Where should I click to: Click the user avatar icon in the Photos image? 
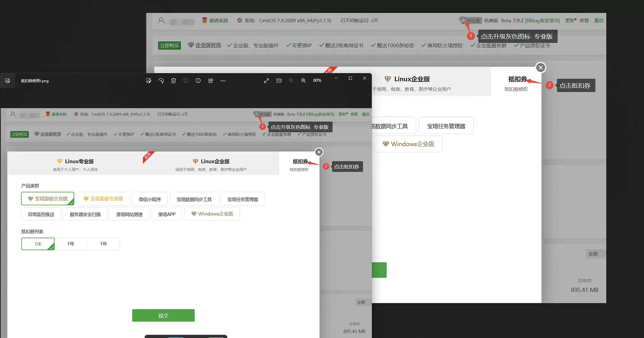(x=13, y=114)
